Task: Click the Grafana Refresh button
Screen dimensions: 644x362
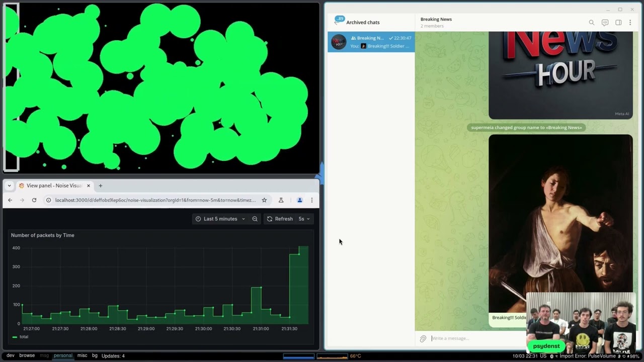Action: [280, 219]
